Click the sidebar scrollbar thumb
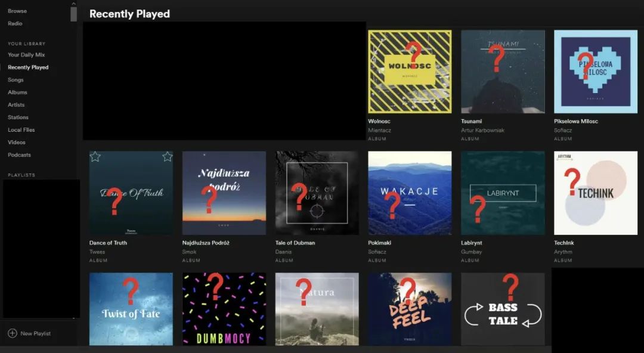The height and width of the screenshot is (353, 644). [x=73, y=14]
